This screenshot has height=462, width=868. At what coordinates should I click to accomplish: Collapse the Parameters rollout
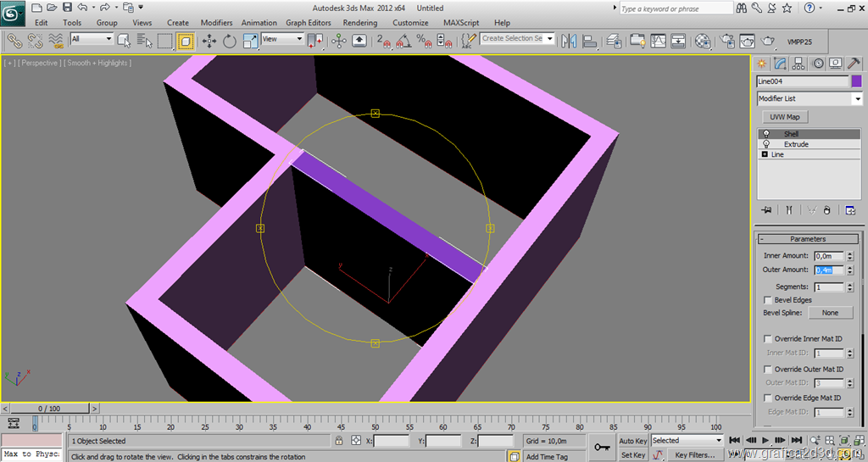pyautogui.click(x=807, y=239)
